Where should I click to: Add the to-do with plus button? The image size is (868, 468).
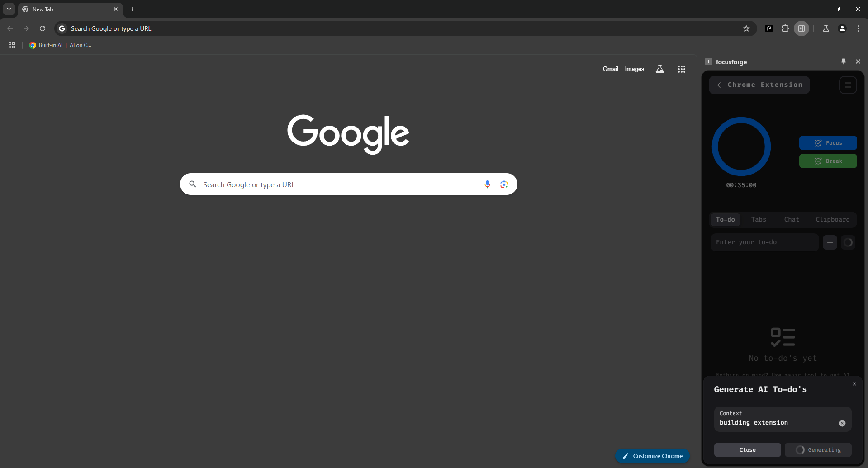(830, 242)
